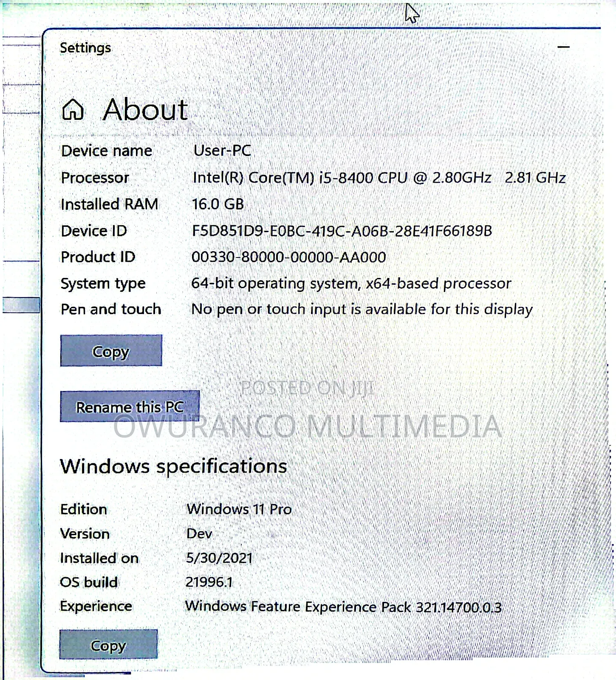Select the Dev version value

pos(199,533)
